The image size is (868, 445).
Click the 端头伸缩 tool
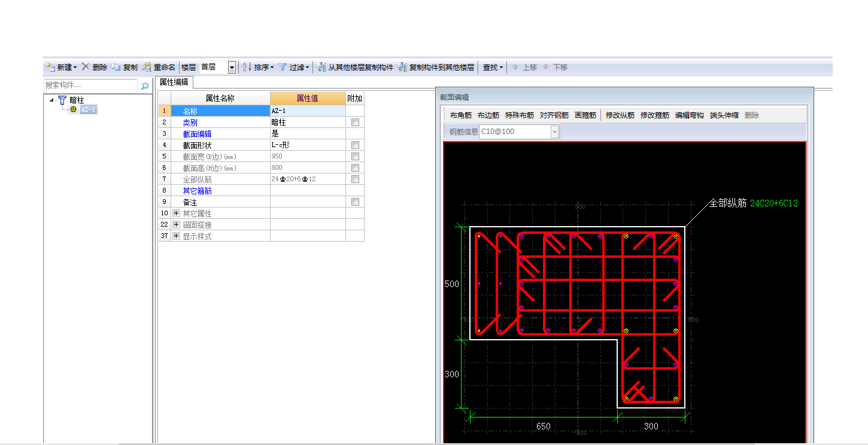point(724,115)
